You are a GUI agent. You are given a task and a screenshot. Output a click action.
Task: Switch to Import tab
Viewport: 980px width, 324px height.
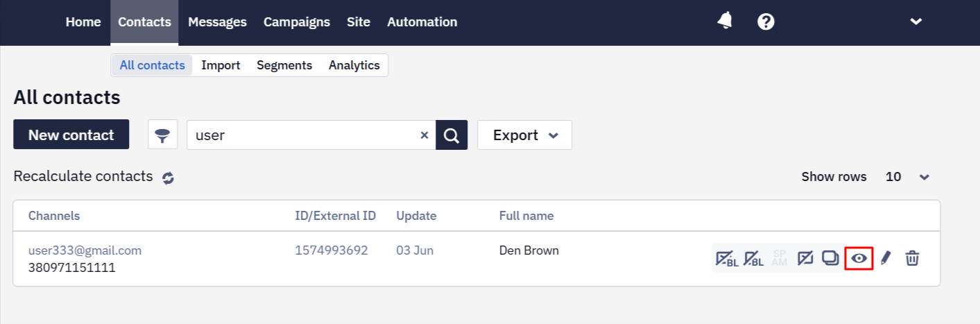click(221, 65)
